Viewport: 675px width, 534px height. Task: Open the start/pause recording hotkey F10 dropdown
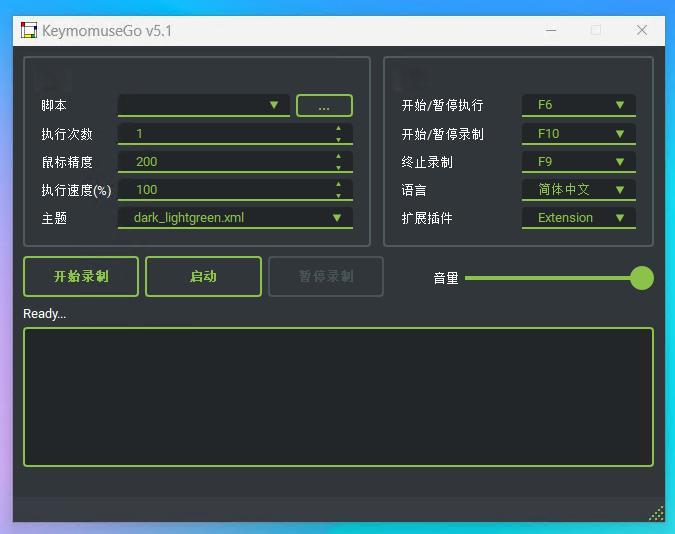pos(578,133)
